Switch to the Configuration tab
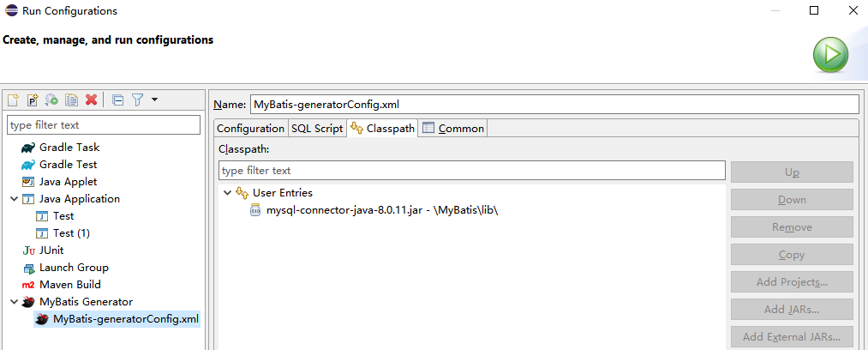Viewport: 868px width, 350px height. coord(250,129)
